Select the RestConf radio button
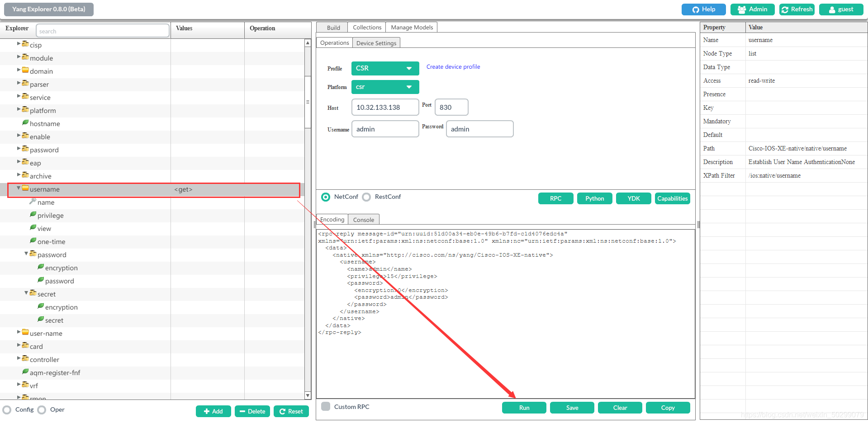Image resolution: width=868 pixels, height=423 pixels. (x=366, y=197)
